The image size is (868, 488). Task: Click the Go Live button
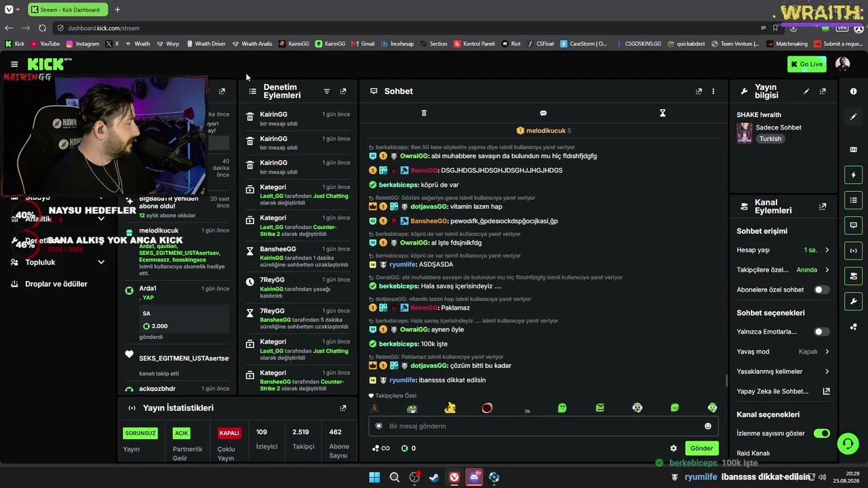click(806, 64)
